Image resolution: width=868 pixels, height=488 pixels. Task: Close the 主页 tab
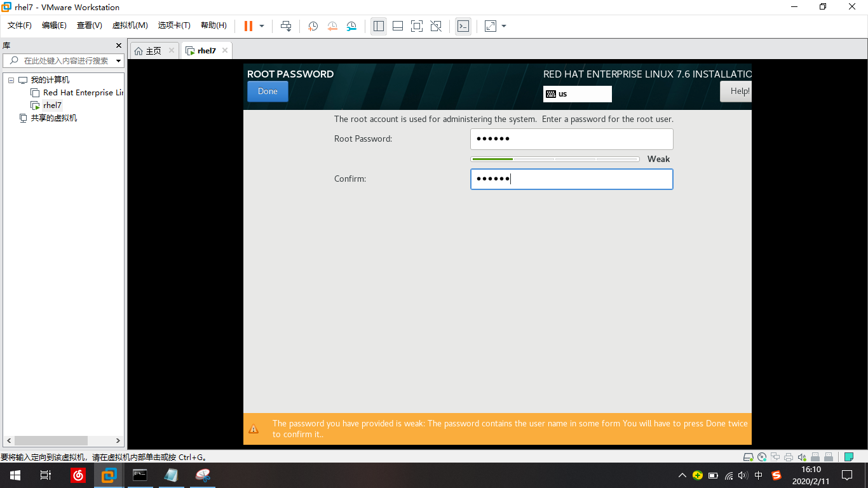point(172,50)
